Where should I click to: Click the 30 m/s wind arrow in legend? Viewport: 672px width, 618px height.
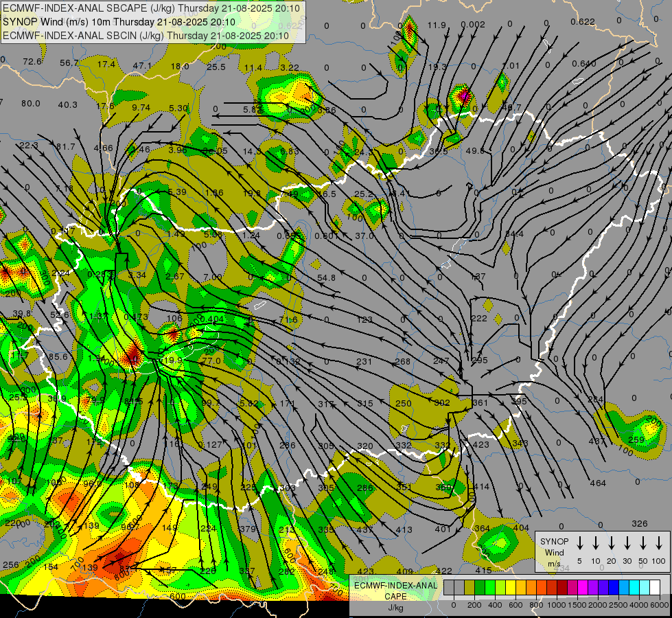point(627,543)
